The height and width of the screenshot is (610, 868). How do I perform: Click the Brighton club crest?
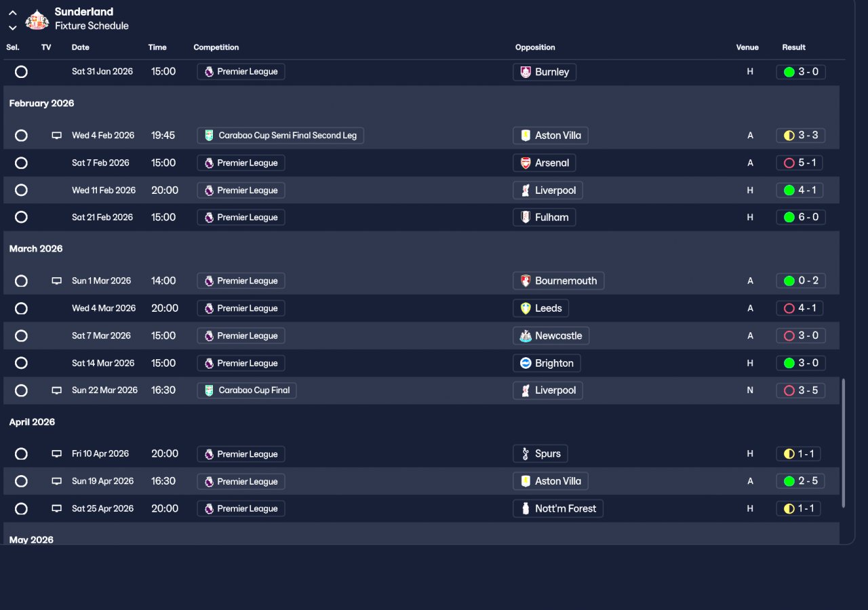point(525,363)
